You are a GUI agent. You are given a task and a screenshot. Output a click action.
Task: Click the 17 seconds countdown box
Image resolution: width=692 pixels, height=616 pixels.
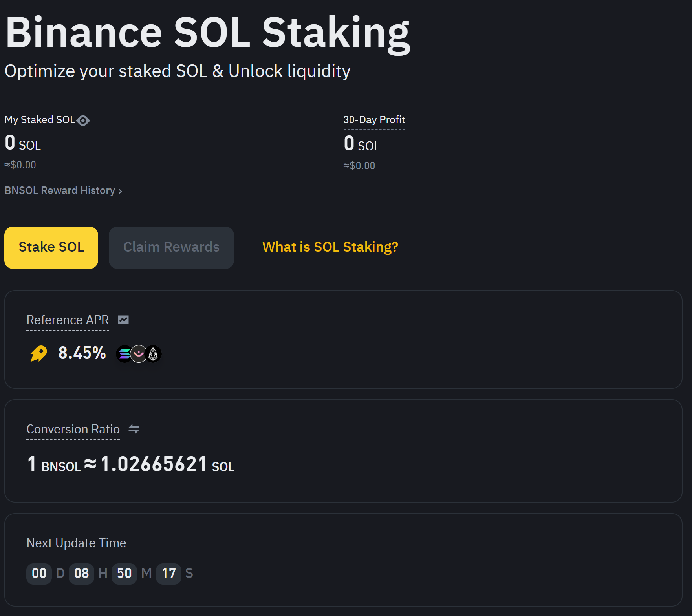[168, 574]
